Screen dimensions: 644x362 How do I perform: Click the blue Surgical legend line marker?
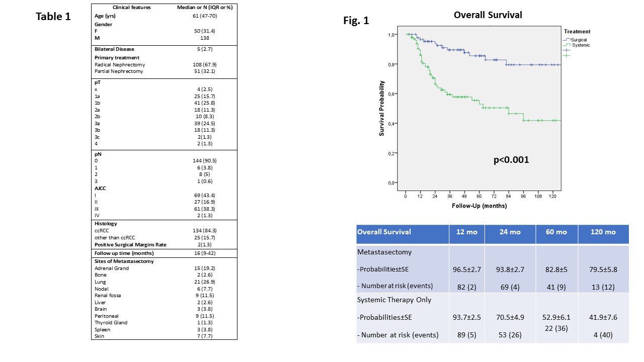[567, 40]
